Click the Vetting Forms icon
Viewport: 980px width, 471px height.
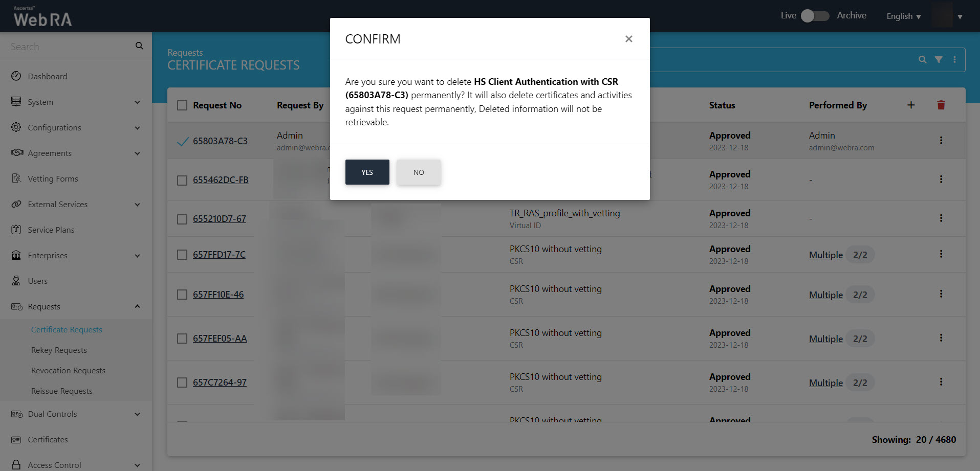tap(16, 178)
